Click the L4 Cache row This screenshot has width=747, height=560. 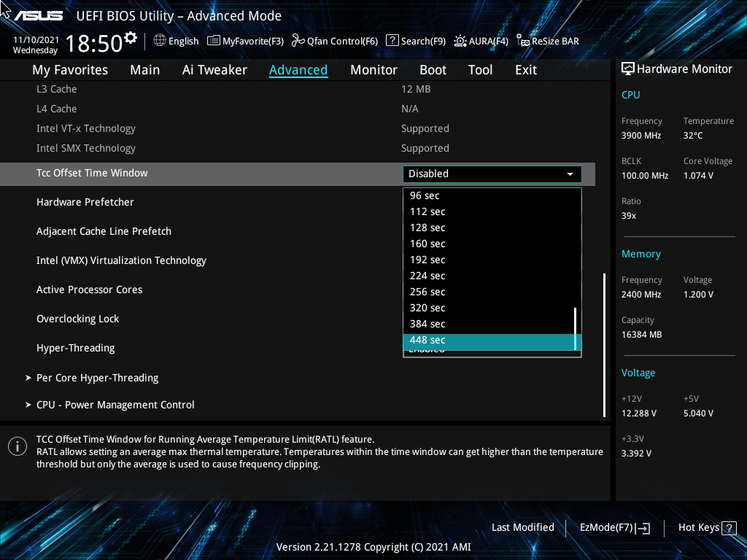[x=298, y=109]
